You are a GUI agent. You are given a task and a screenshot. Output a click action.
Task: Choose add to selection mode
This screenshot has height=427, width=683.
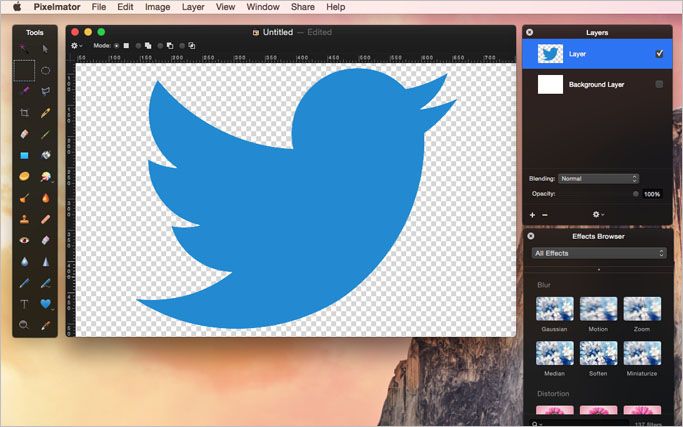138,46
